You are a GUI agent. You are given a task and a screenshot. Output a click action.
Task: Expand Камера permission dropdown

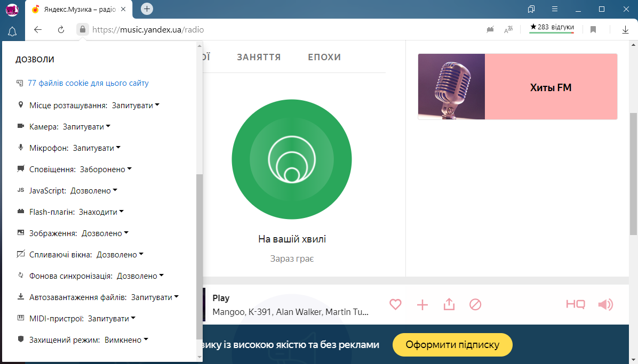pos(86,127)
